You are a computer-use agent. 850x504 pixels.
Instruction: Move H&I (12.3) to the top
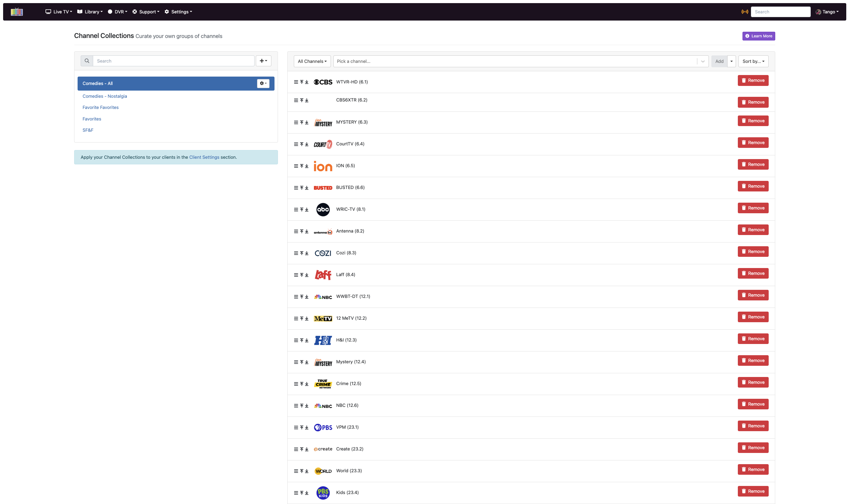[302, 340]
